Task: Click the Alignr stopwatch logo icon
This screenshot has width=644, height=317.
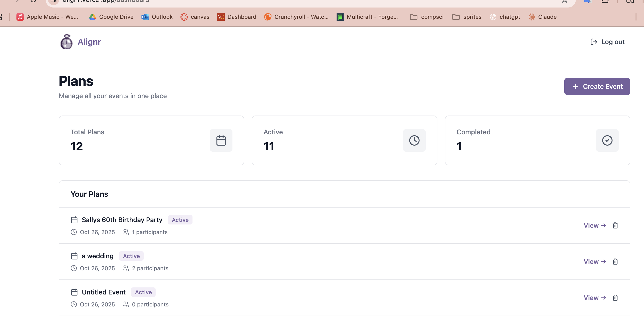Action: [66, 42]
